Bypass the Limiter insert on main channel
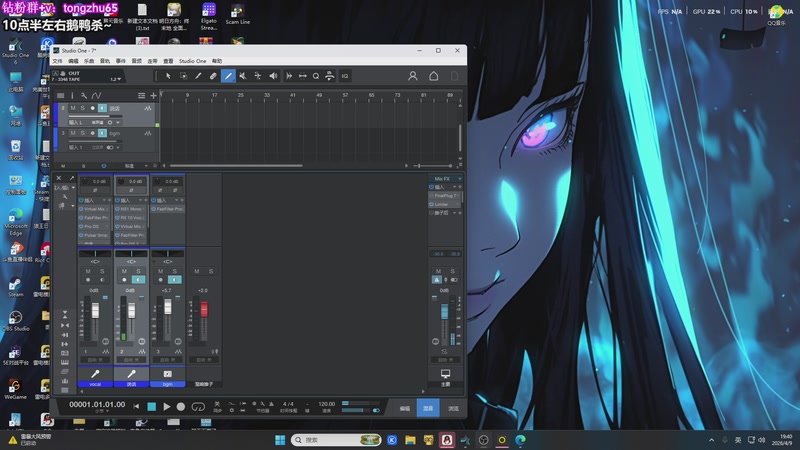The width and height of the screenshot is (800, 450). point(432,204)
